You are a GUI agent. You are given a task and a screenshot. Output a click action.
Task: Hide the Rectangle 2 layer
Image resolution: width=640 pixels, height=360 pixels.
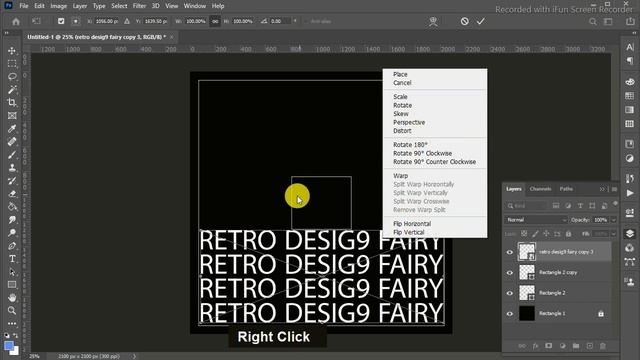click(509, 293)
